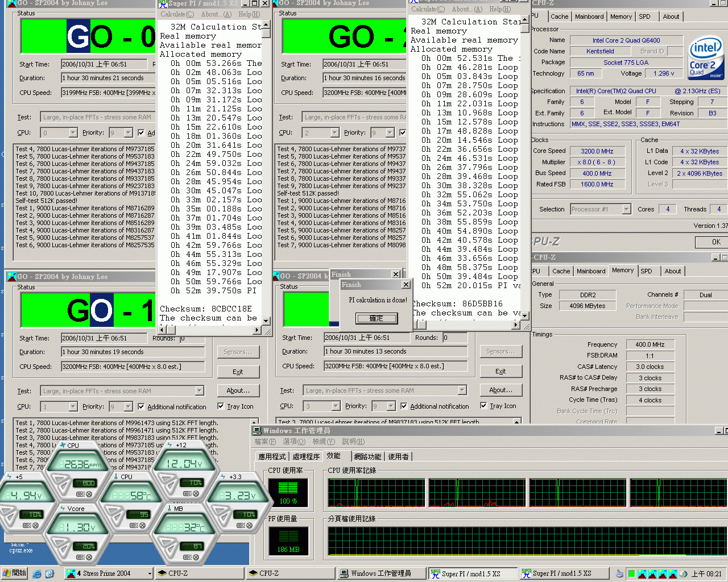Close the Vcore voltage monitor panel

[x=89, y=558]
